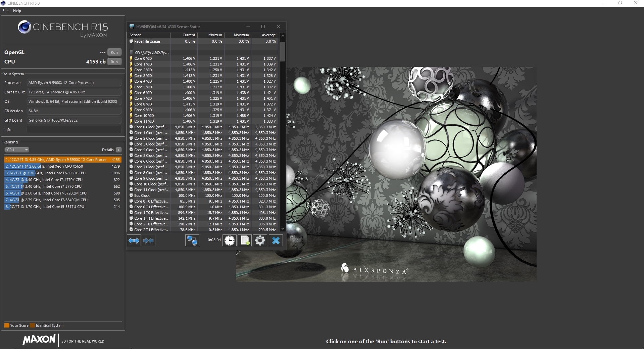Screen dimensions: 644x349
Task: Click the HWiNFO vertical scrollbar thumb
Action: point(283,52)
